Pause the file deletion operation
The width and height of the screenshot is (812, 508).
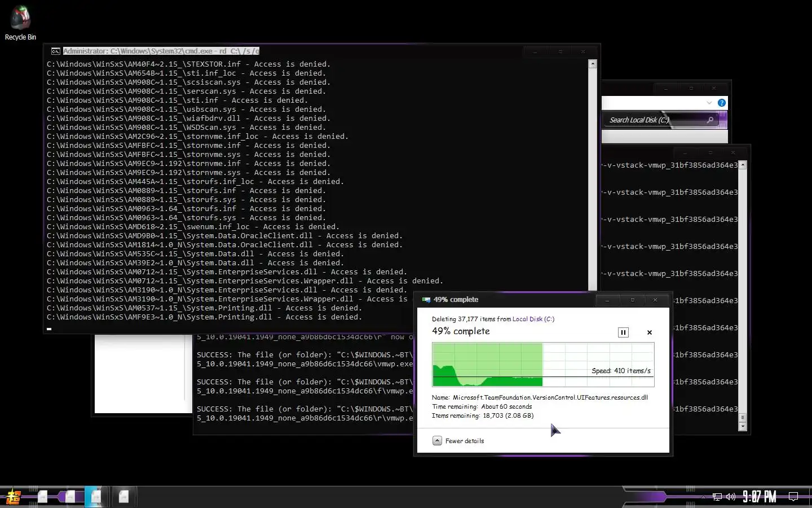click(x=623, y=332)
